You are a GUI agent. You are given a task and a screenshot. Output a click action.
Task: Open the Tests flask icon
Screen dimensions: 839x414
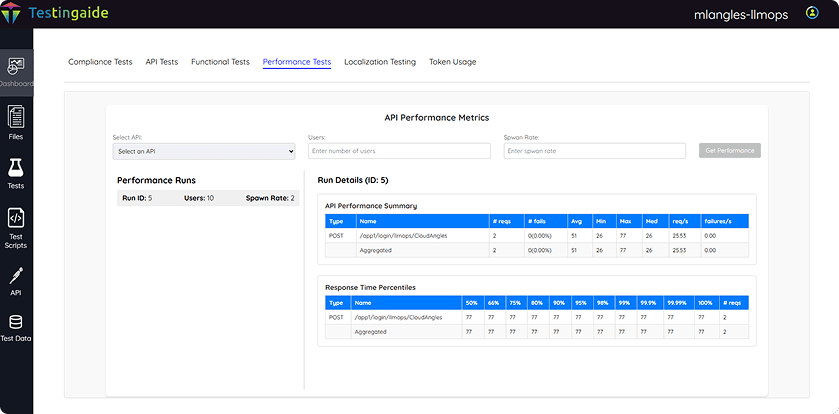tap(16, 168)
